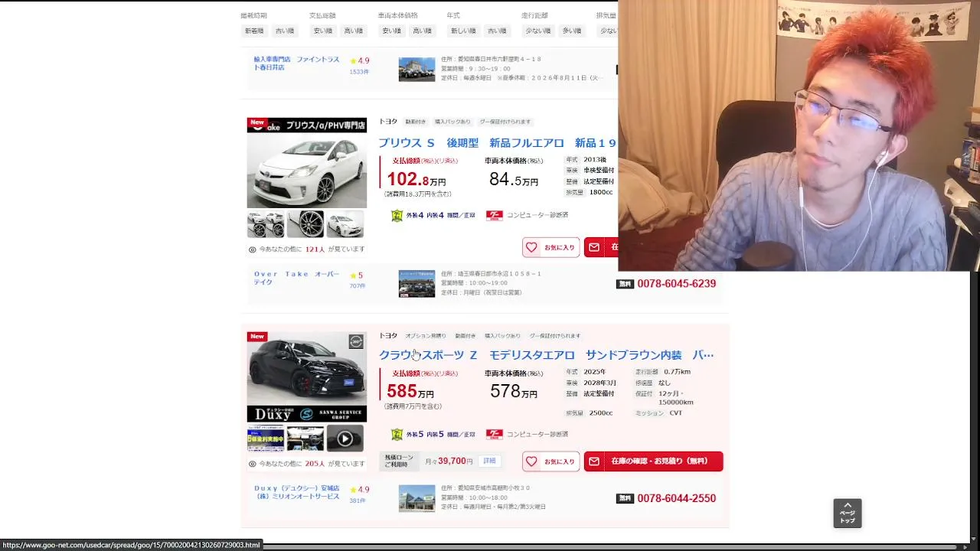Viewport: 980px width, 551px height.
Task: Sort 掲載時期 by 古い順
Action: tap(285, 31)
